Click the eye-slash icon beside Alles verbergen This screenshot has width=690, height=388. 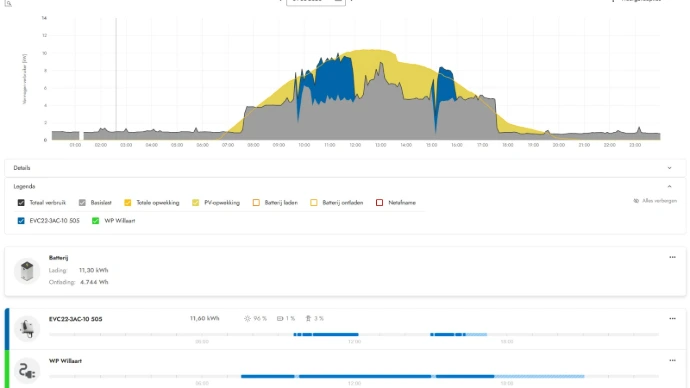(636, 201)
